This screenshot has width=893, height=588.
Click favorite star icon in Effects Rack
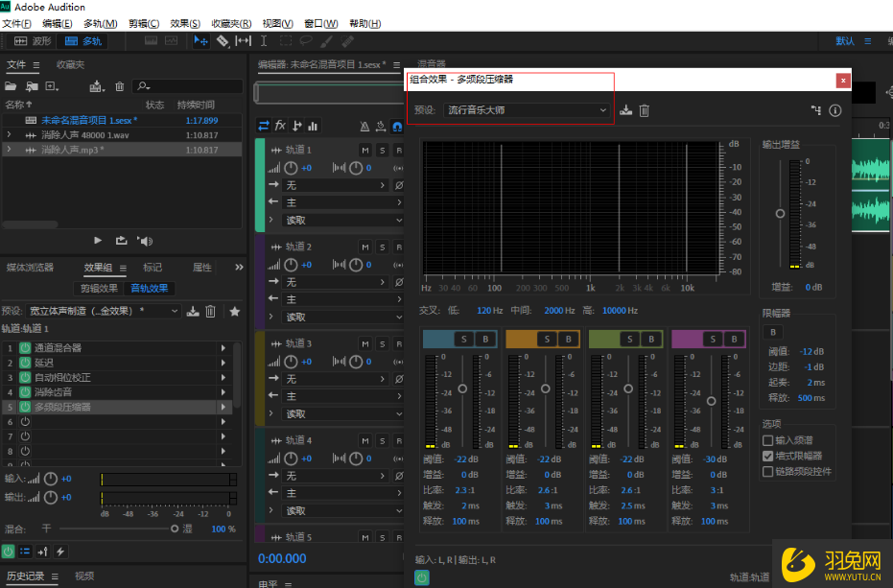point(235,311)
